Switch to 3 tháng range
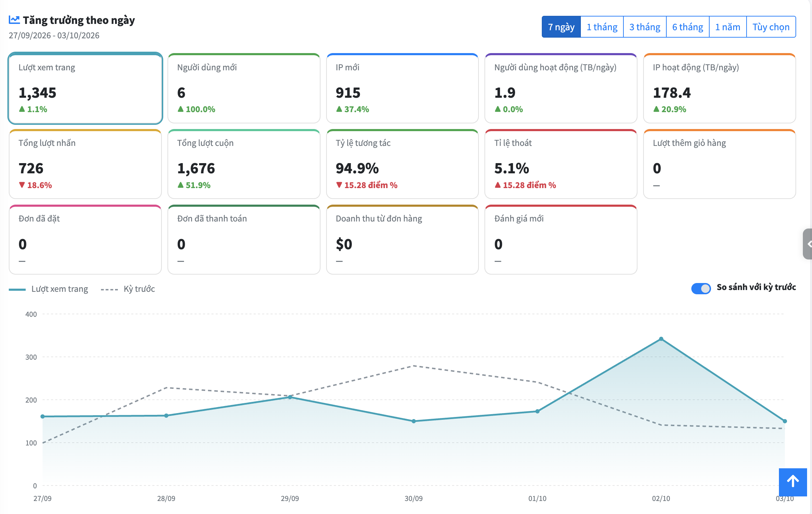 point(645,27)
